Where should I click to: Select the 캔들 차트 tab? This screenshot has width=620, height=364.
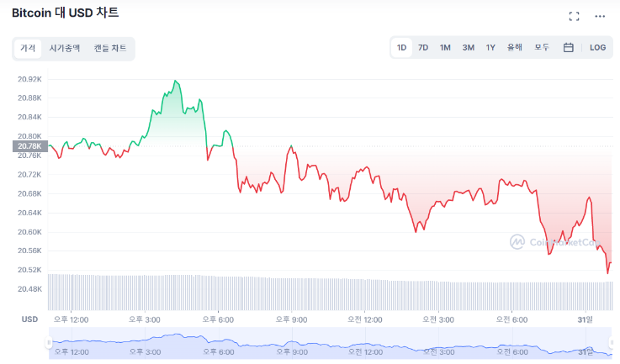click(110, 49)
